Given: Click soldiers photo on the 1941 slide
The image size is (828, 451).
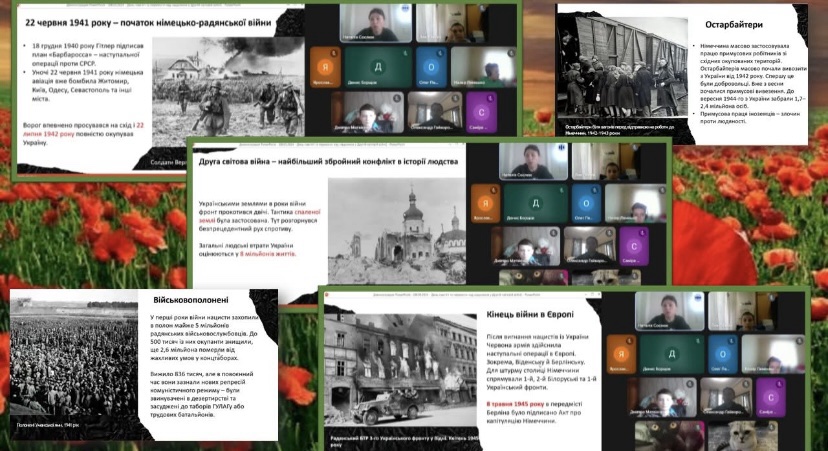Looking at the screenshot, I should pos(228,91).
